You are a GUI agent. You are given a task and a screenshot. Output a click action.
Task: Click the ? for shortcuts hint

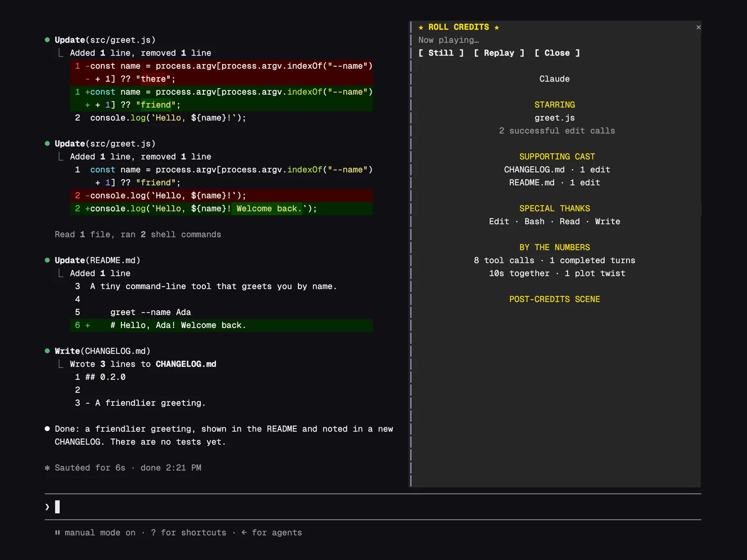[x=189, y=533]
